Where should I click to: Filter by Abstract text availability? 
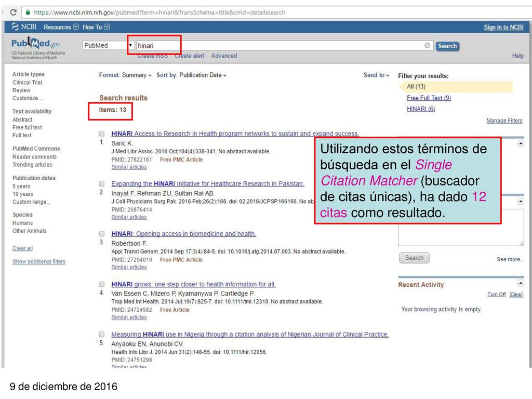[x=22, y=119]
